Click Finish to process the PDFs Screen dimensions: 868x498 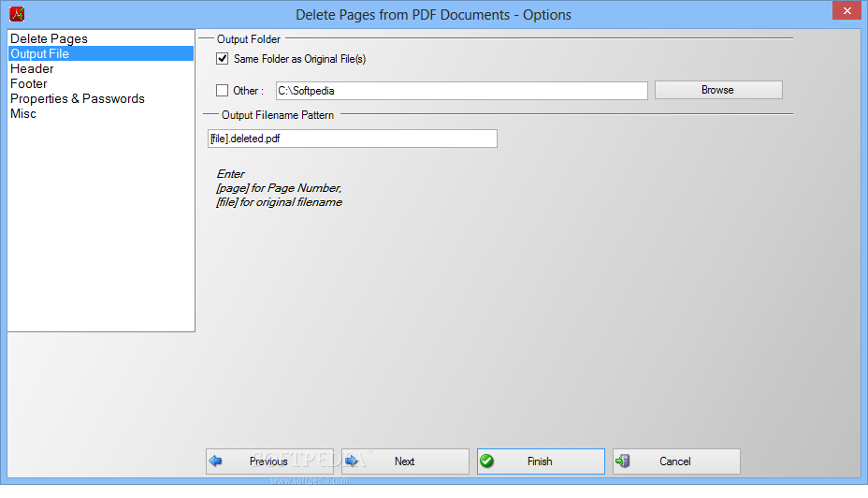(541, 461)
